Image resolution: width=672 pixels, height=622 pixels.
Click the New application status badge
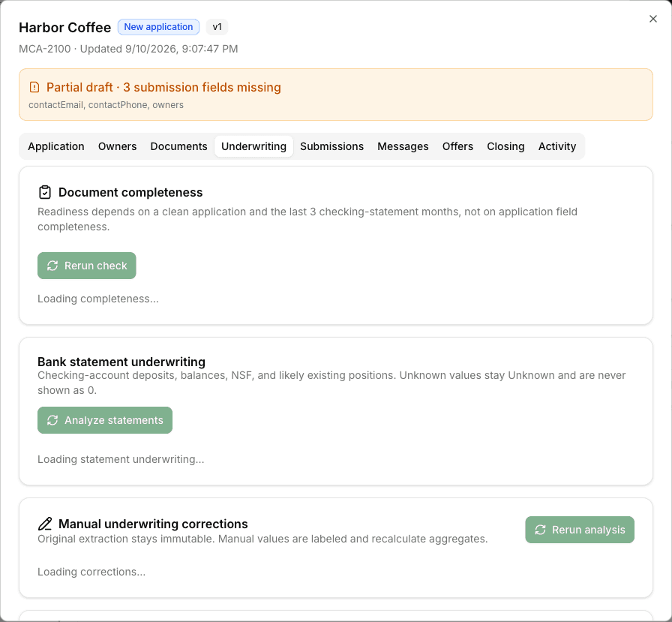tap(158, 27)
